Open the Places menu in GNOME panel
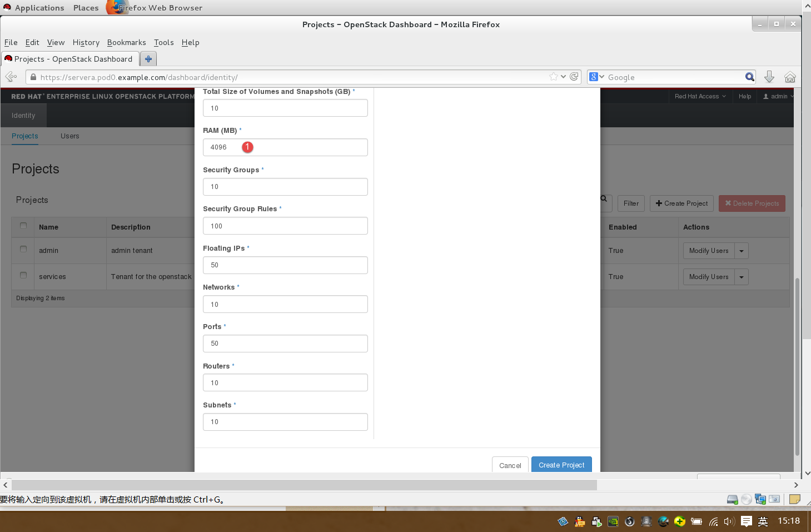811x532 pixels. coord(86,8)
